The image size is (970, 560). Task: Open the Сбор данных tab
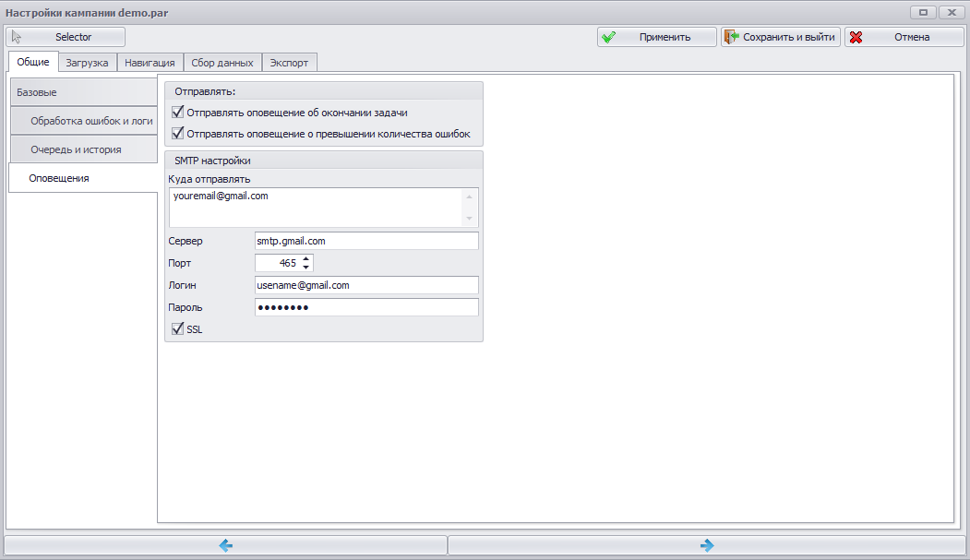[222, 63]
